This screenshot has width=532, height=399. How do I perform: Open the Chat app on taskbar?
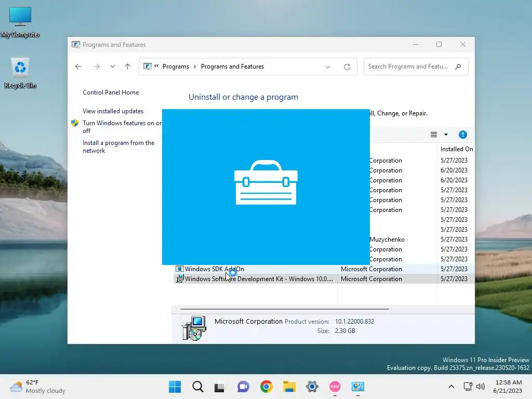click(243, 387)
